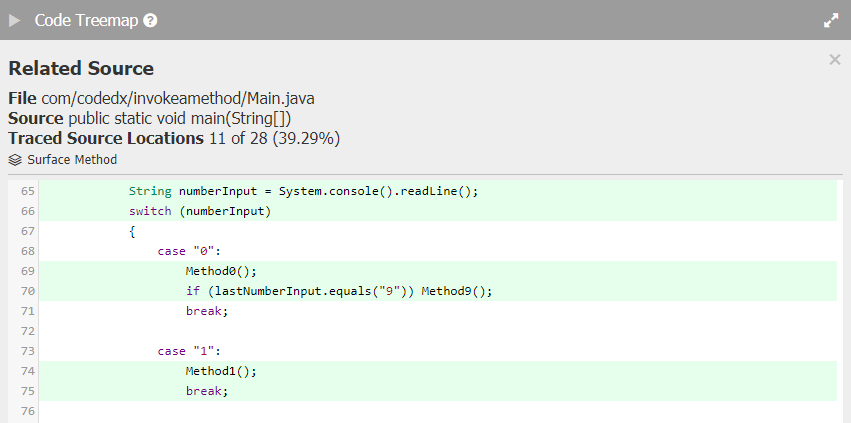This screenshot has height=423, width=851.
Task: Click line number 65 in gutter
Action: tap(27, 191)
